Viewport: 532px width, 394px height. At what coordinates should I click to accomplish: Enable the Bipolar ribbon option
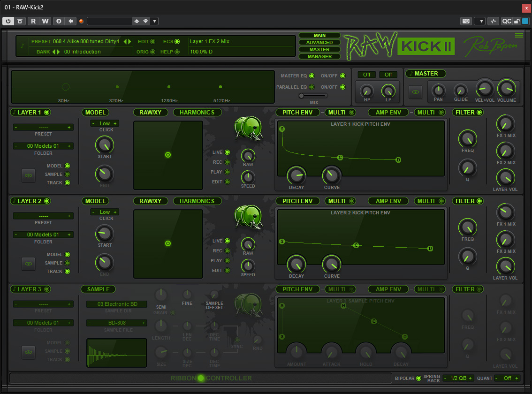click(x=418, y=378)
